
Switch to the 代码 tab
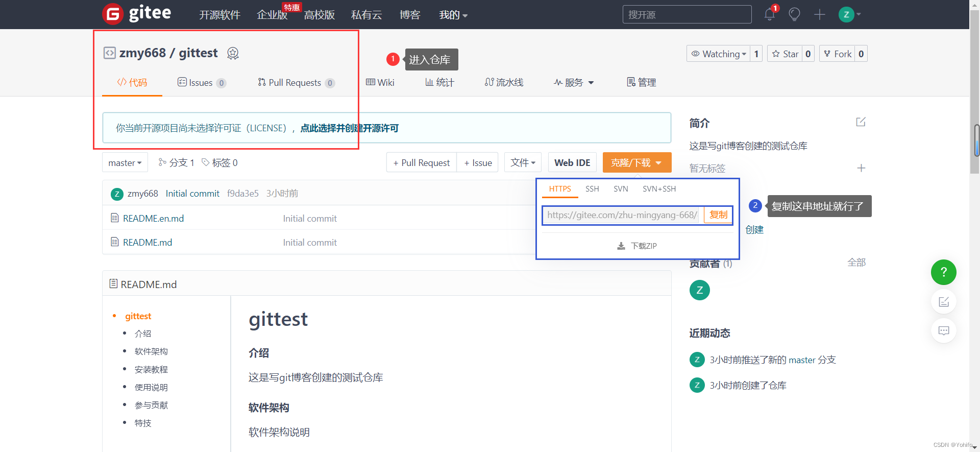point(132,82)
